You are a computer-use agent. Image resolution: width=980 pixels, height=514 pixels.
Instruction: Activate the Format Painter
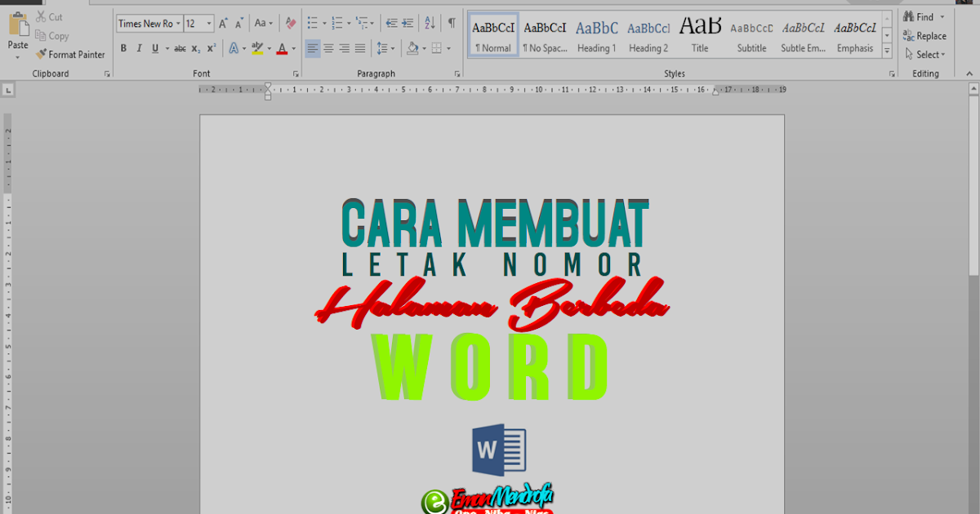click(70, 55)
